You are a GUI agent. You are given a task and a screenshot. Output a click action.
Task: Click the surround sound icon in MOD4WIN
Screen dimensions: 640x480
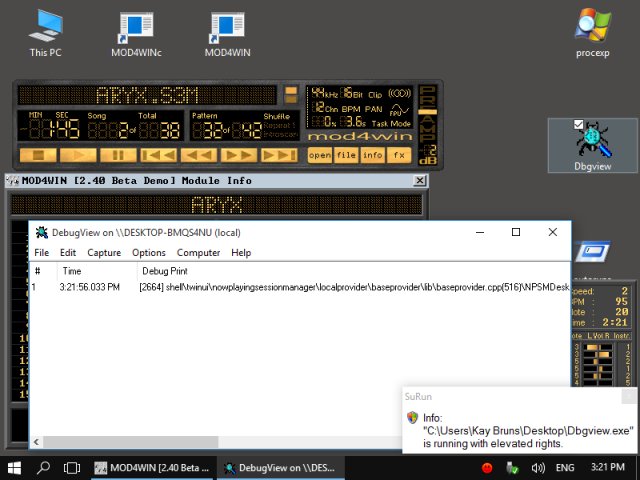(399, 93)
